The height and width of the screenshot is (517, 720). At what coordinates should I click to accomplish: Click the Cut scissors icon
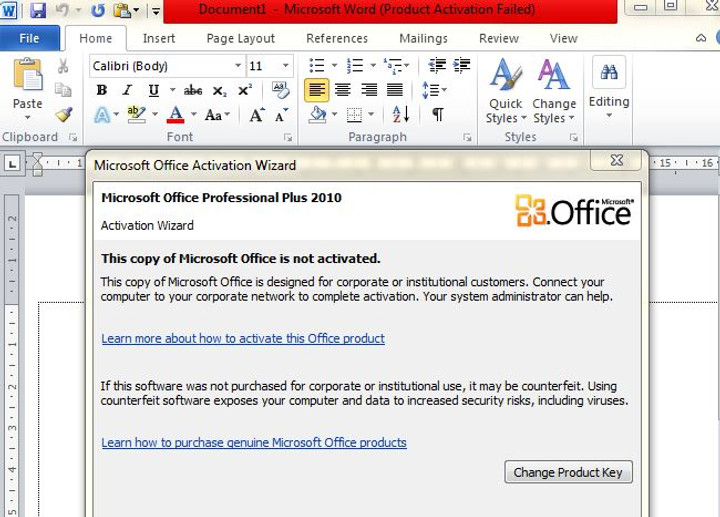(x=63, y=66)
